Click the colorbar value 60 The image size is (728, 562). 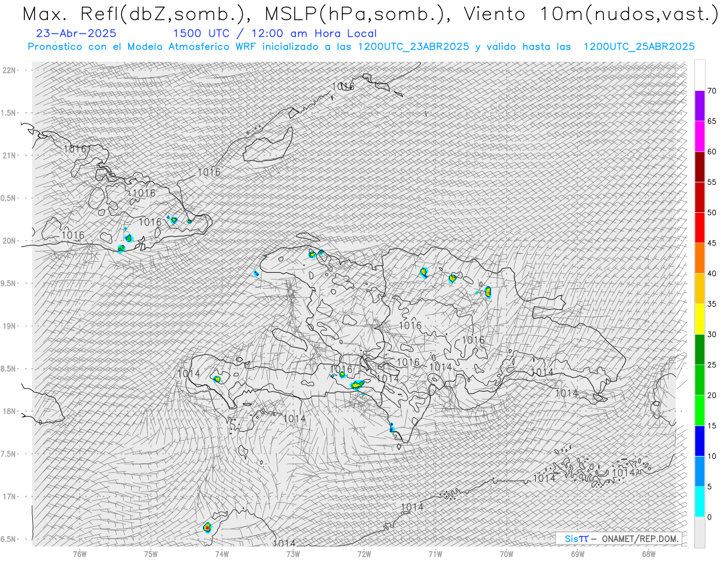pos(712,152)
